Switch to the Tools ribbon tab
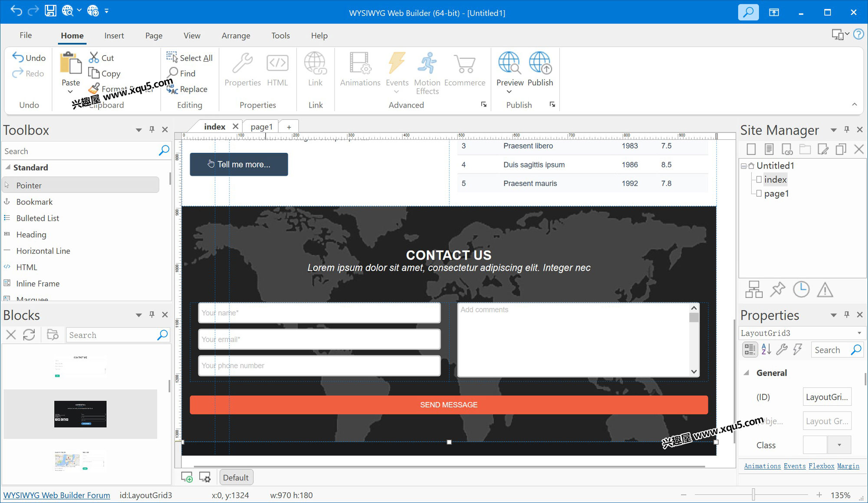 [280, 36]
